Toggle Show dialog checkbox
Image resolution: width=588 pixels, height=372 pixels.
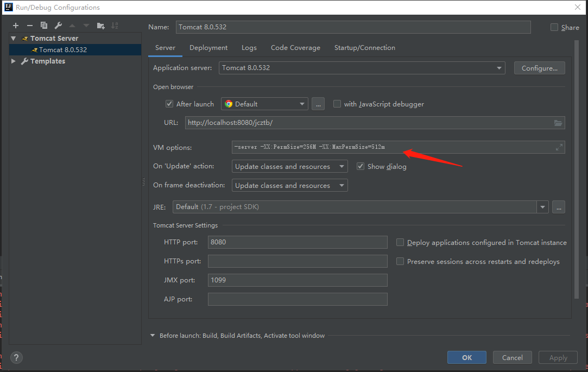[x=361, y=166]
